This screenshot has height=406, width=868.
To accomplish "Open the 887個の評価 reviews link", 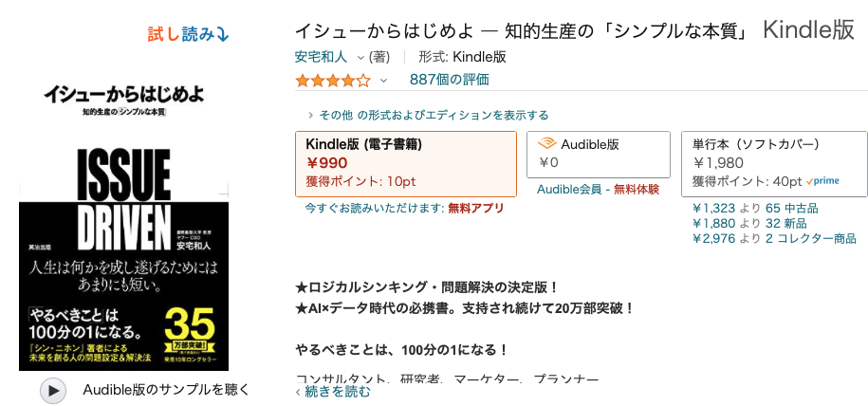I will [450, 80].
